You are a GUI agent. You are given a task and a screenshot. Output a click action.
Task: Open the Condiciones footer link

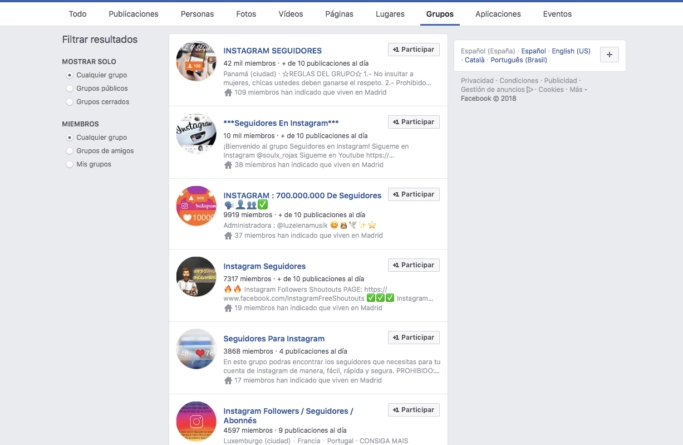pos(519,81)
